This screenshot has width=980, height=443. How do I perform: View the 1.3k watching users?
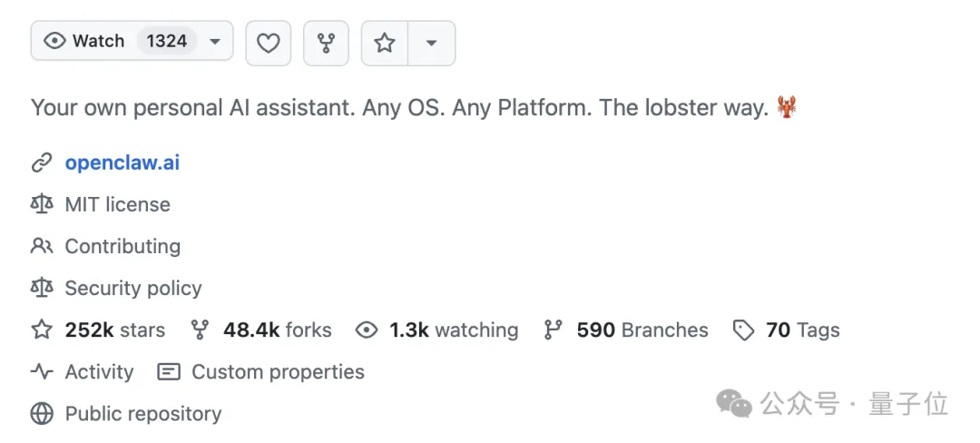[454, 330]
